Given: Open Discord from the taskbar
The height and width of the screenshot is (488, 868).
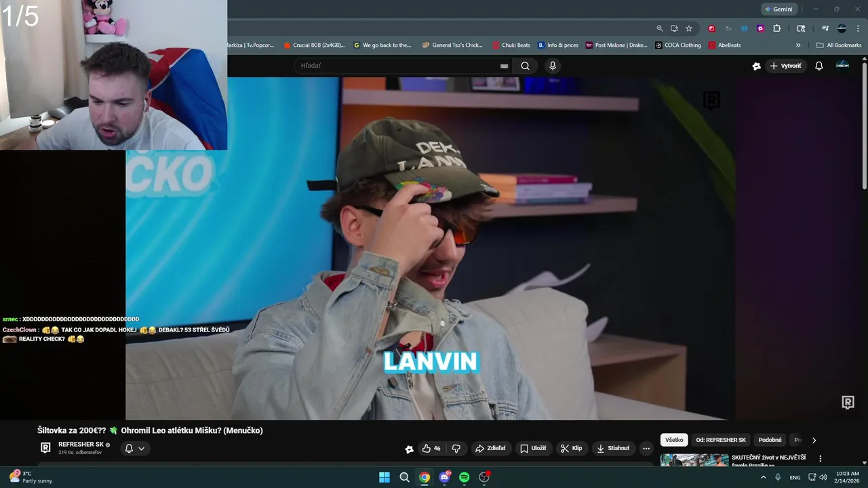Looking at the screenshot, I should [x=444, y=477].
